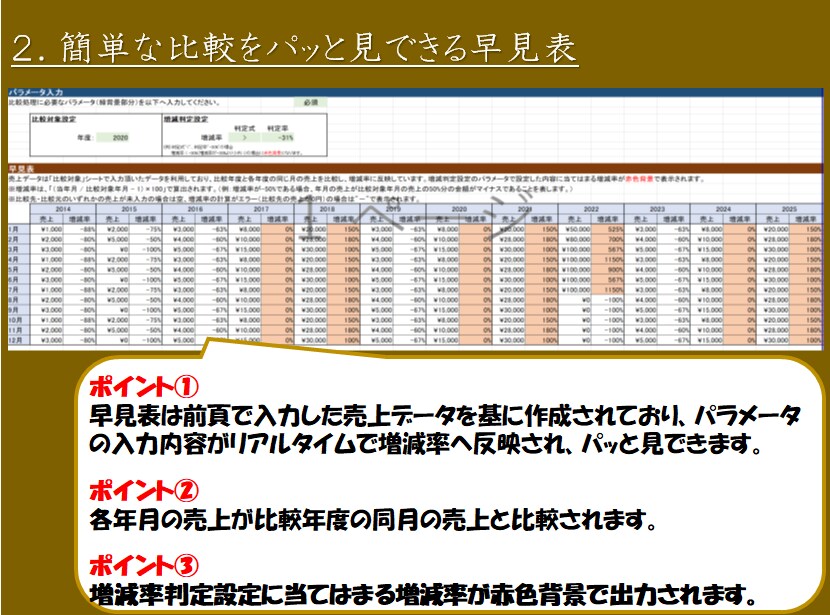Click the ¥50,000 sales cell under 2022
Screen dimensions: 830x615
pyautogui.click(x=575, y=229)
